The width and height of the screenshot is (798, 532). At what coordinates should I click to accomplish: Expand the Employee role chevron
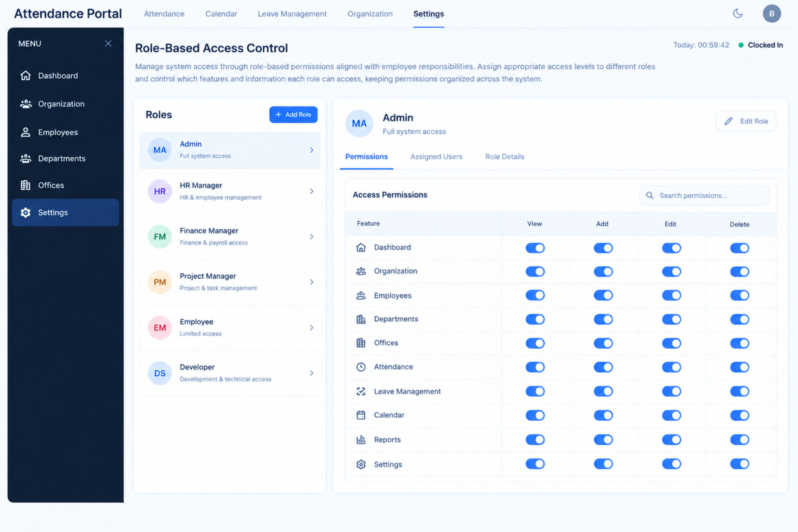(x=311, y=327)
